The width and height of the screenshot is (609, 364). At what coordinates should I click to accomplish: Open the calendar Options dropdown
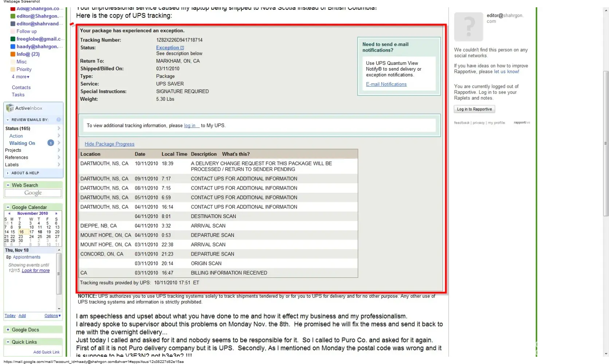[x=52, y=316]
